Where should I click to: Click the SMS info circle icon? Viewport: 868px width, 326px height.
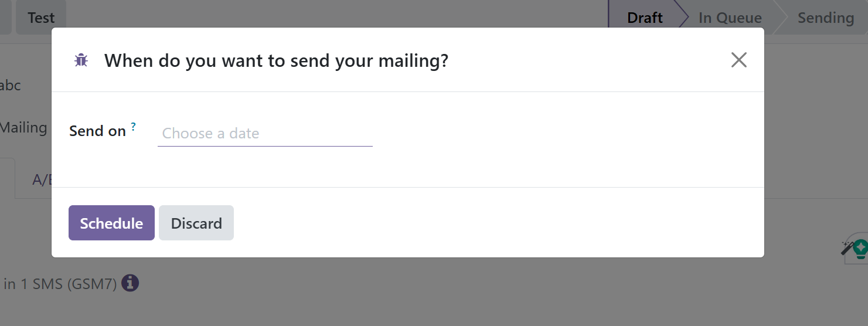point(130,283)
